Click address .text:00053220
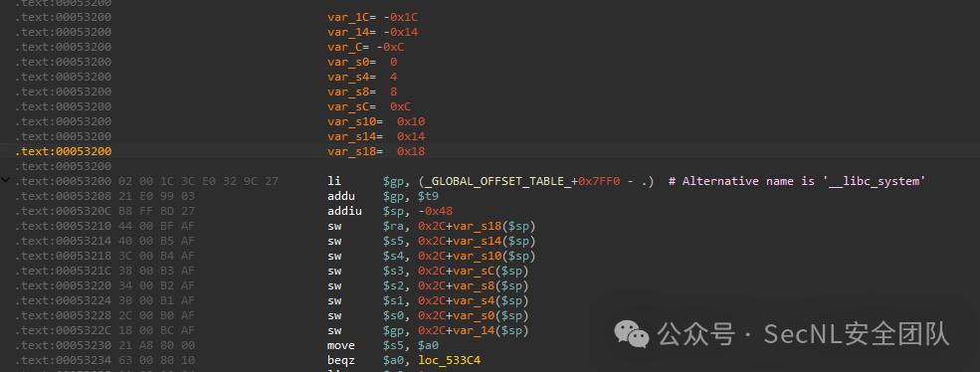Image resolution: width=980 pixels, height=372 pixels. (63, 285)
